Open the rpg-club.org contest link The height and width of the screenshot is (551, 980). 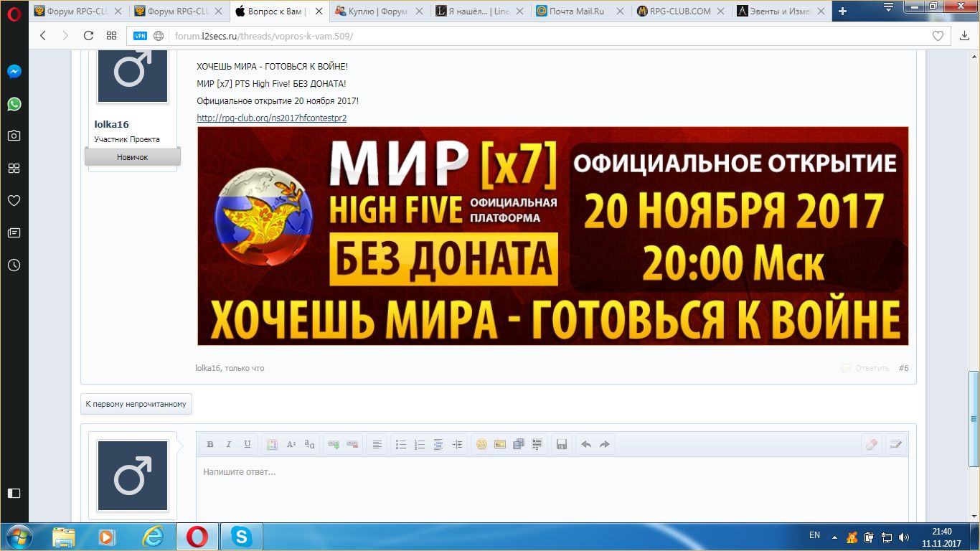point(271,118)
